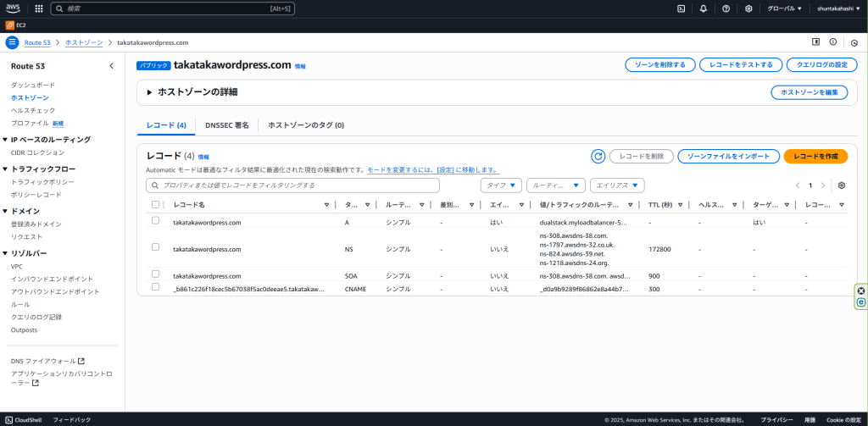Open DNS Firewall external link
This screenshot has width=868, height=426.
(x=47, y=362)
